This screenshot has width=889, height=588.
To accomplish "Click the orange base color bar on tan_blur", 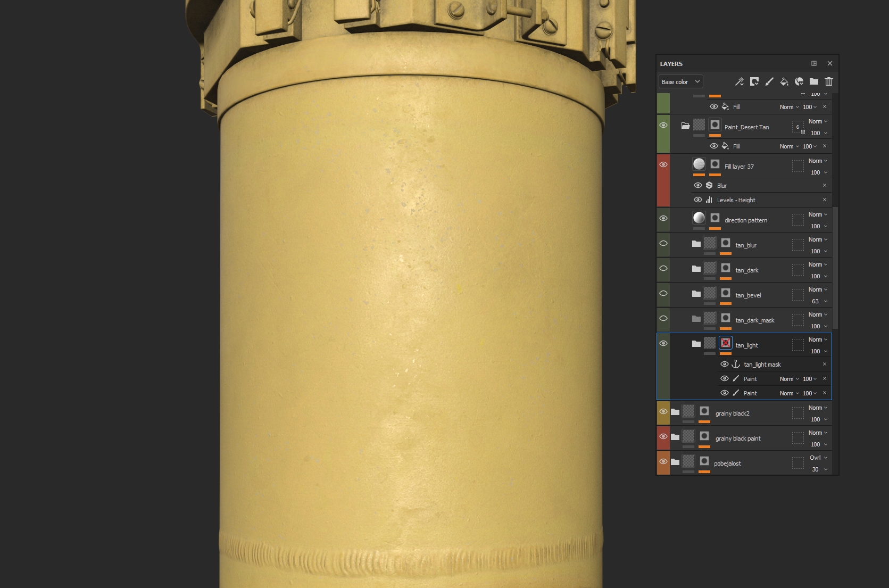I will pyautogui.click(x=726, y=253).
